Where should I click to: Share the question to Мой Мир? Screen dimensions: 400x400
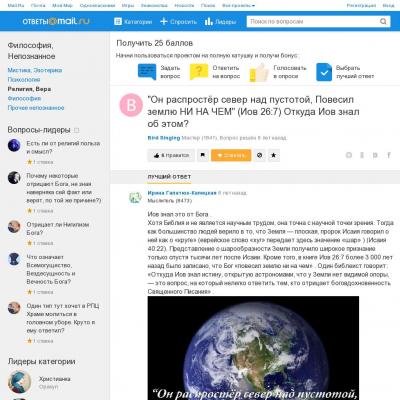coord(349,155)
